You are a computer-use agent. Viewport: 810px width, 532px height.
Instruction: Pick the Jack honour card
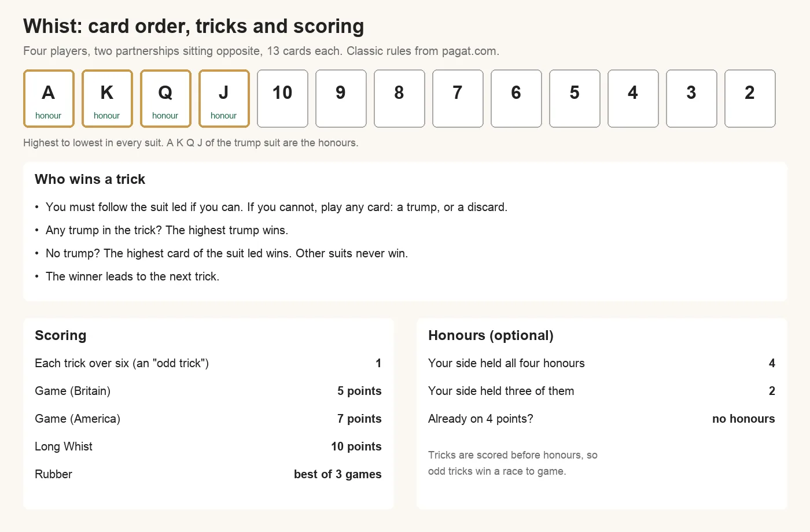(x=224, y=98)
